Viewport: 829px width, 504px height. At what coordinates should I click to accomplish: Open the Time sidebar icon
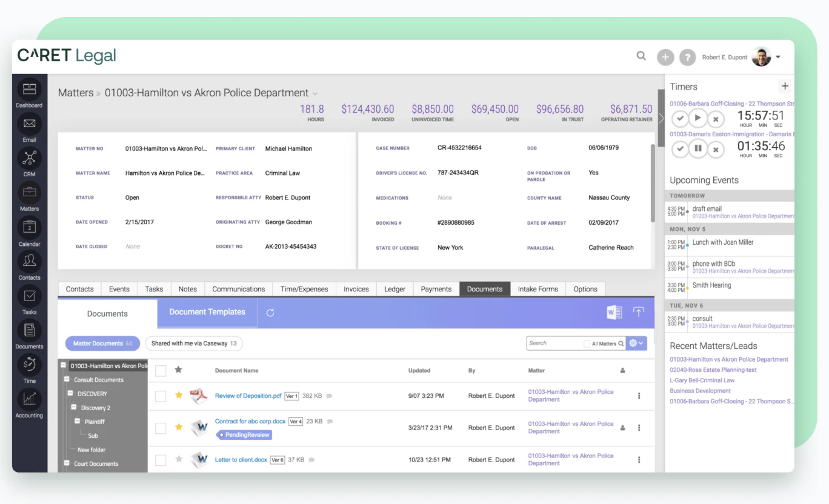pyautogui.click(x=29, y=365)
